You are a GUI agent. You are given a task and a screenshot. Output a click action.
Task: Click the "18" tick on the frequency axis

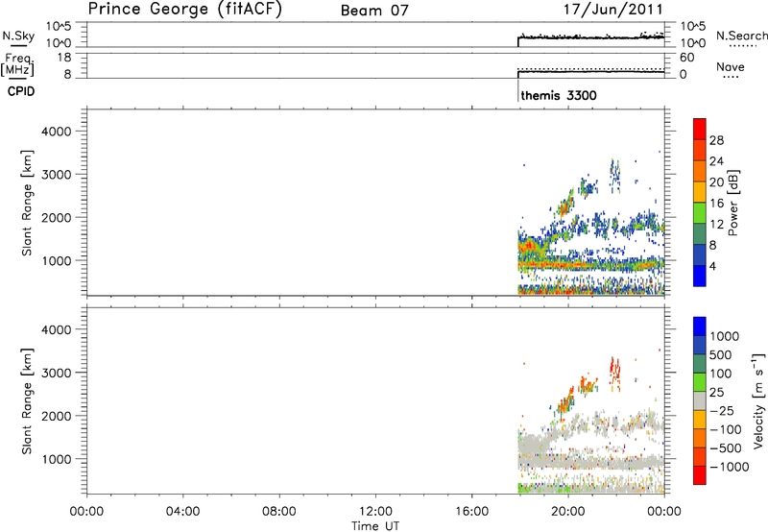pos(64,58)
